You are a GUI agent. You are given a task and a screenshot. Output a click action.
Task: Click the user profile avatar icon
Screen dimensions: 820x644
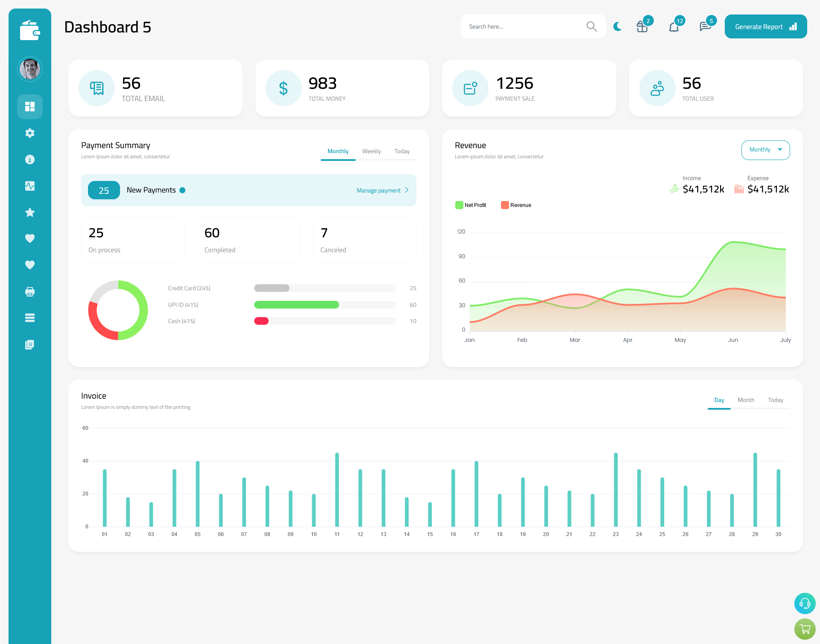(30, 69)
